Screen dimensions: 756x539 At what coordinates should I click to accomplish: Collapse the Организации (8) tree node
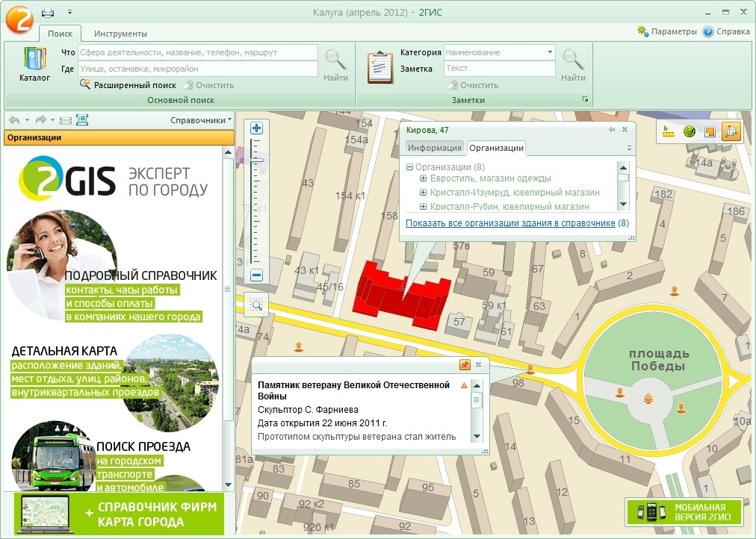[x=409, y=167]
